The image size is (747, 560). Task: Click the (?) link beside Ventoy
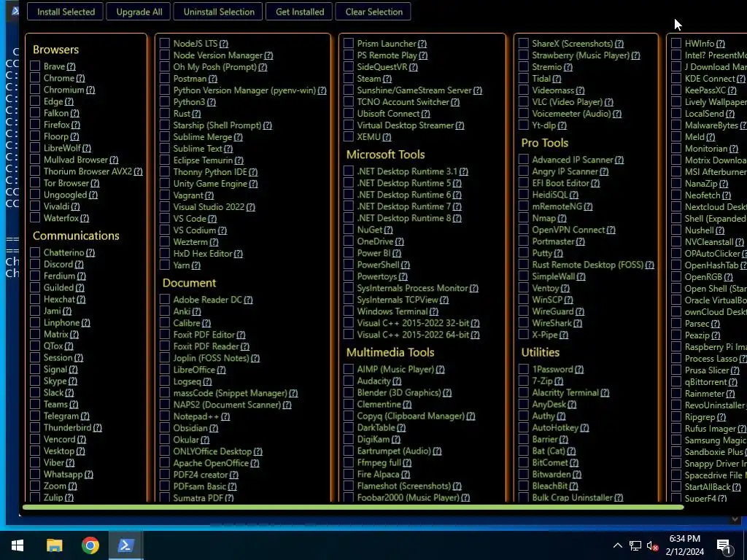pos(565,288)
